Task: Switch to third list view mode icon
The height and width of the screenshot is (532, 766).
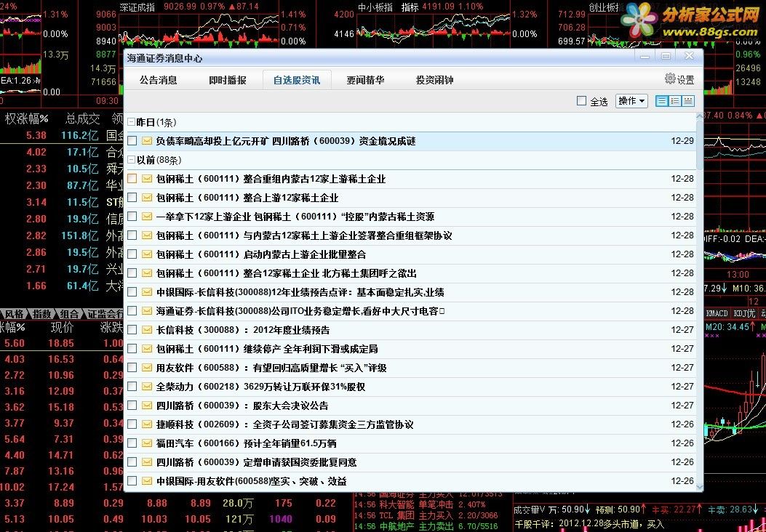Action: click(x=688, y=101)
